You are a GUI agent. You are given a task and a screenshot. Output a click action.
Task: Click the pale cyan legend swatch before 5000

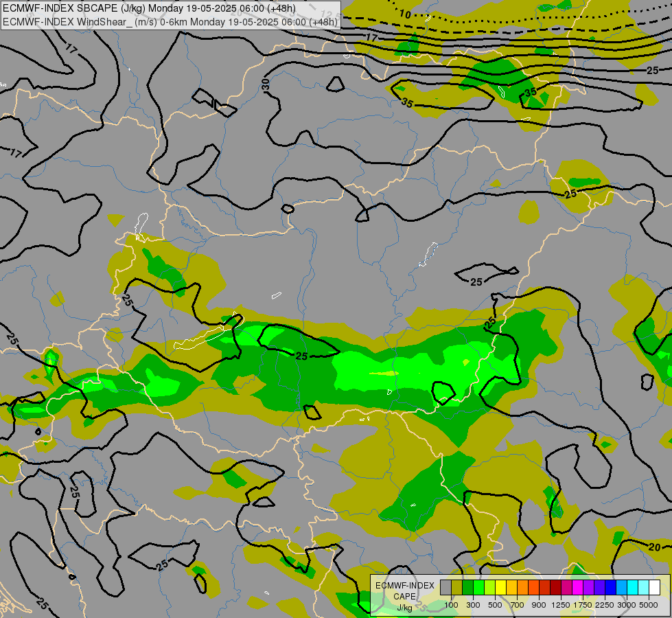tap(643, 588)
